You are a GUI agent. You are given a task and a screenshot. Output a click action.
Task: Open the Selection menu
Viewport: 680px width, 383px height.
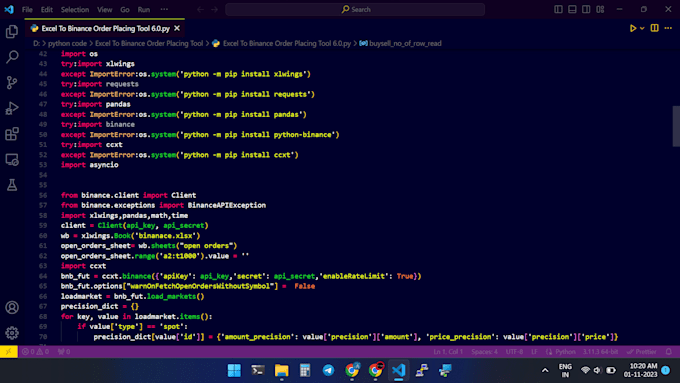click(75, 9)
